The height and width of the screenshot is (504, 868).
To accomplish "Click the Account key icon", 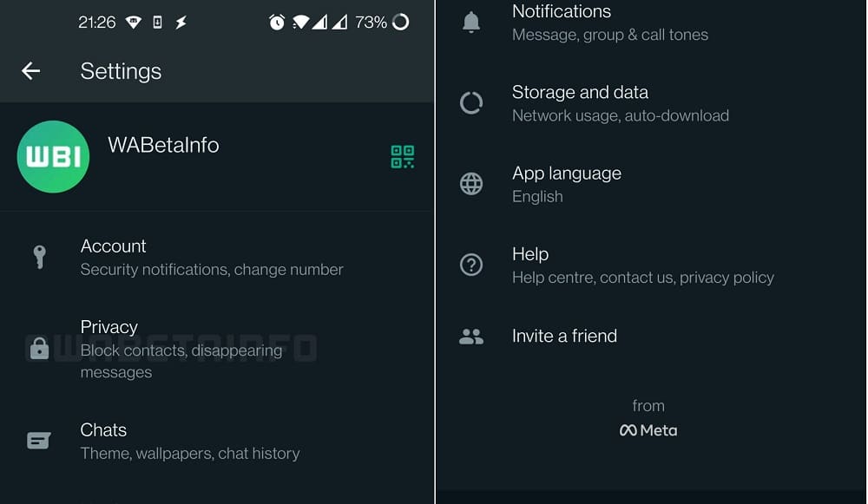I will tap(39, 258).
